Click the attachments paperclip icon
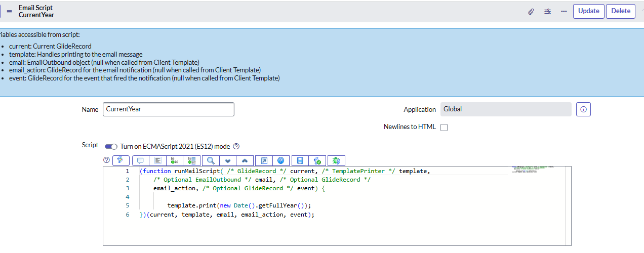Screen dimensions: 644x253 point(531,11)
